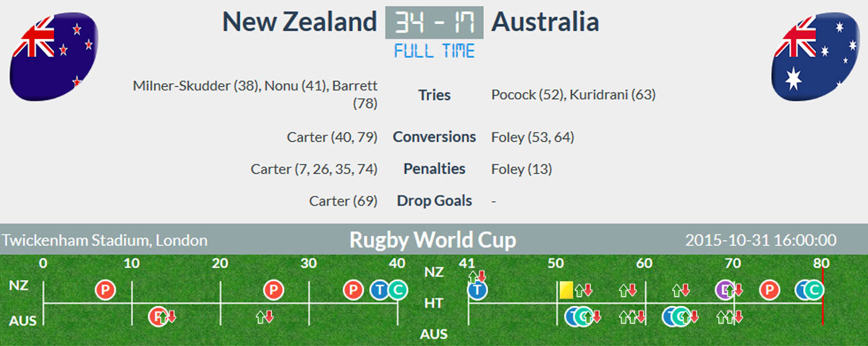The width and height of the screenshot is (868, 346).
Task: Open the New Zealand team name
Action: 299,22
